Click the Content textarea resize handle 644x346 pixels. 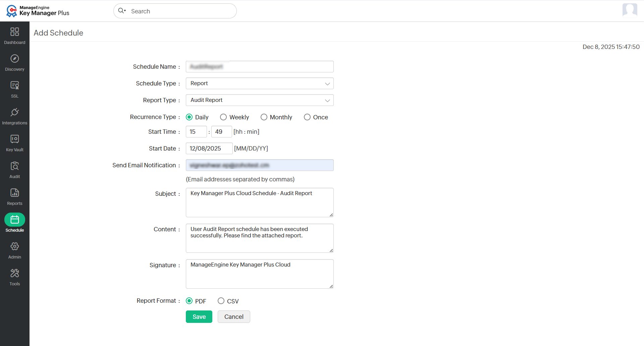pos(331,250)
